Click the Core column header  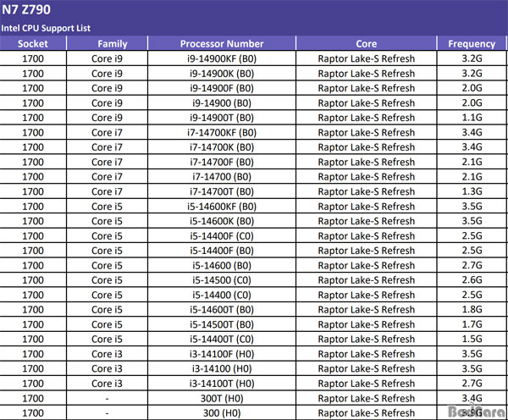tap(367, 44)
